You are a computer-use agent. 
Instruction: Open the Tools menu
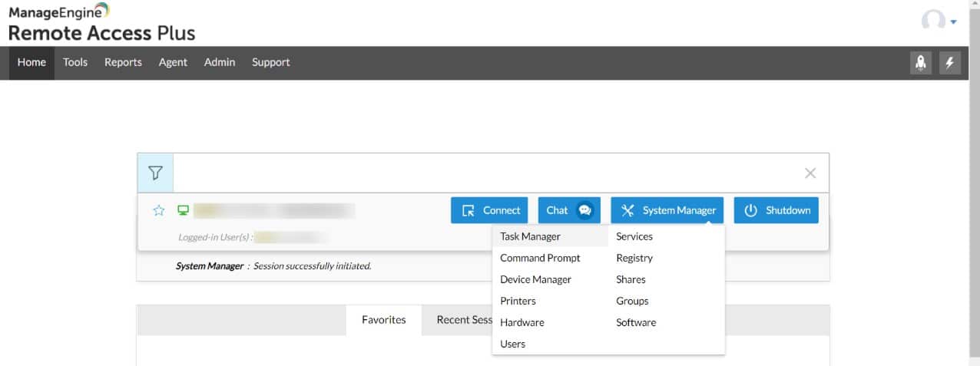tap(75, 62)
